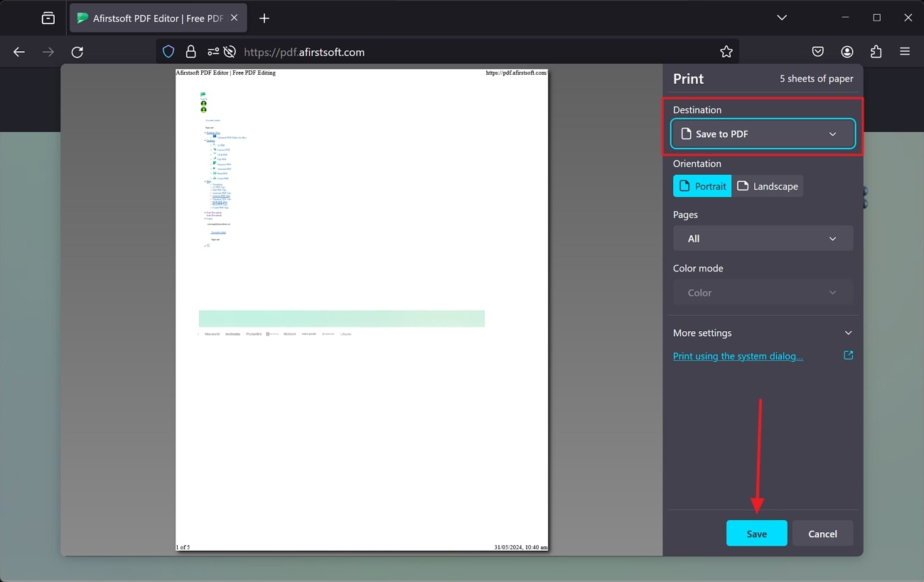The height and width of the screenshot is (582, 924).
Task: List all tabs with the chevron button
Action: tap(782, 18)
